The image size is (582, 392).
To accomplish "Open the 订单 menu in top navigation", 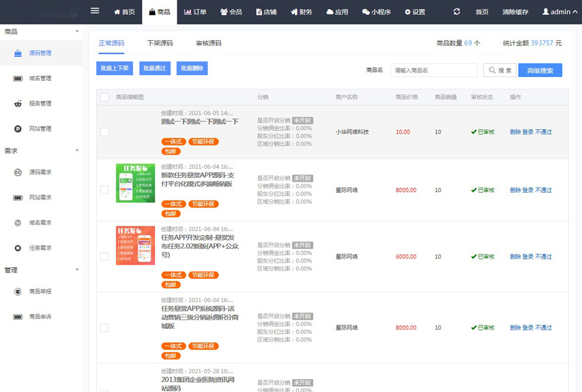I will tap(195, 12).
